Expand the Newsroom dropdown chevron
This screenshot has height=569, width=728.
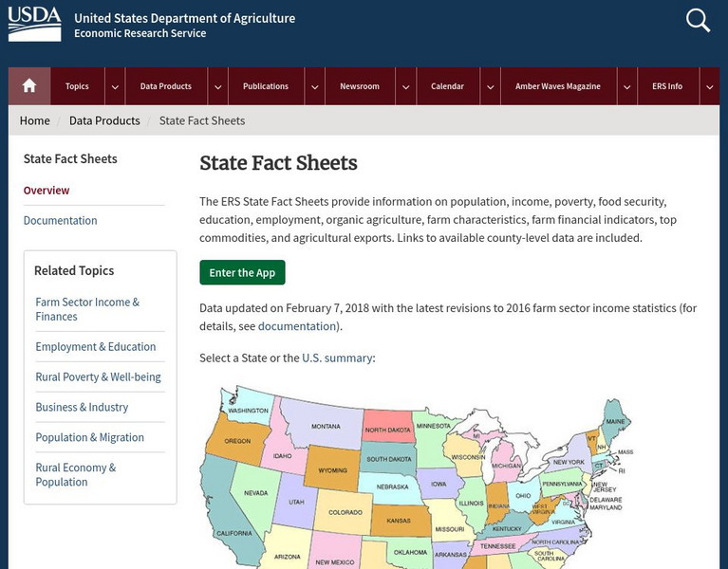[x=406, y=86]
